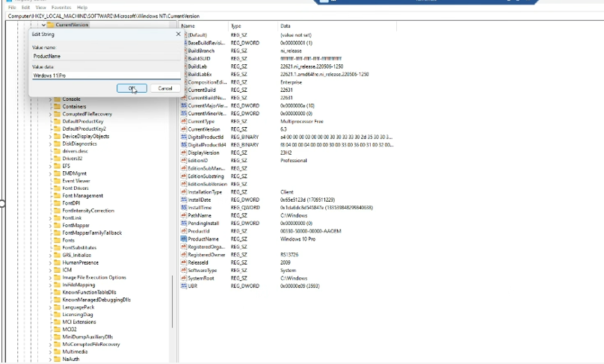Select the Multimedia folder icon
The image size is (604, 364).
pyautogui.click(x=57, y=352)
